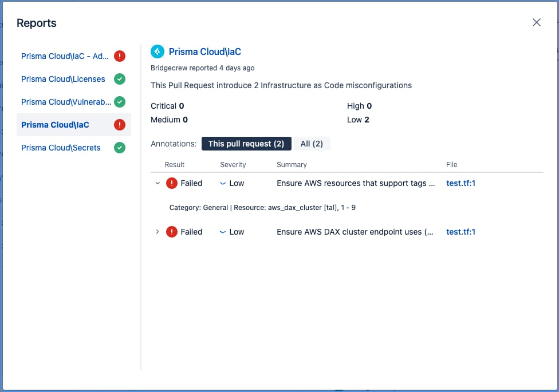Open test.tf:1 link for DAX cluster annotation
This screenshot has width=559, height=392.
tap(460, 232)
